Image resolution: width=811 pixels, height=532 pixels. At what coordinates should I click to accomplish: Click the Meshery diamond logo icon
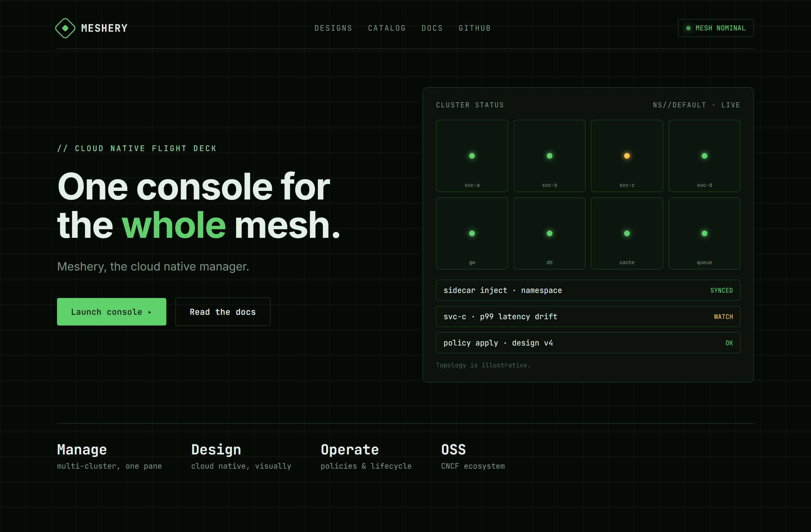(x=65, y=28)
